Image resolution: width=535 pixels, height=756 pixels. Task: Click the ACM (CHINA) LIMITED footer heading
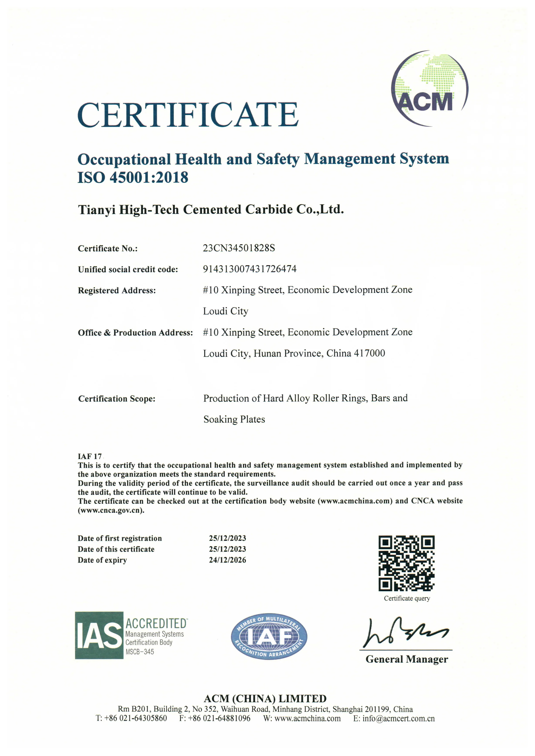point(265,699)
